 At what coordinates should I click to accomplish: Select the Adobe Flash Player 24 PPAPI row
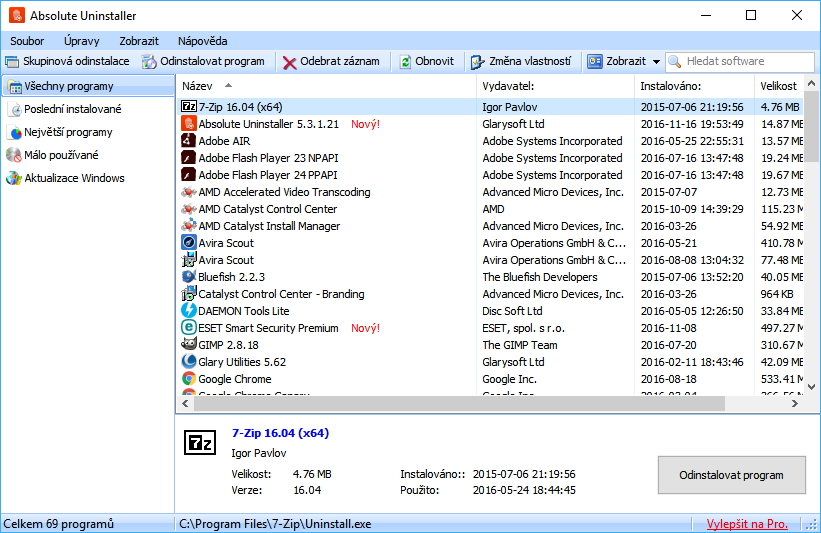click(492, 175)
